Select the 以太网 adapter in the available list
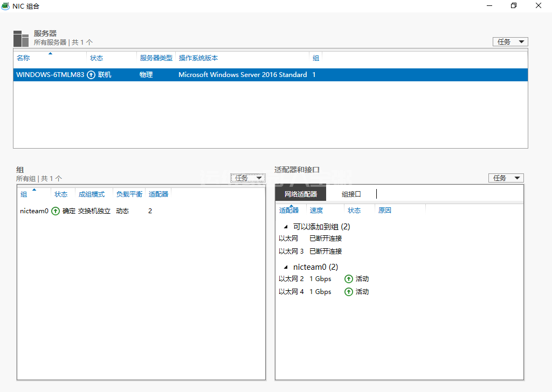Screen dimensions: 552x392 [x=288, y=238]
